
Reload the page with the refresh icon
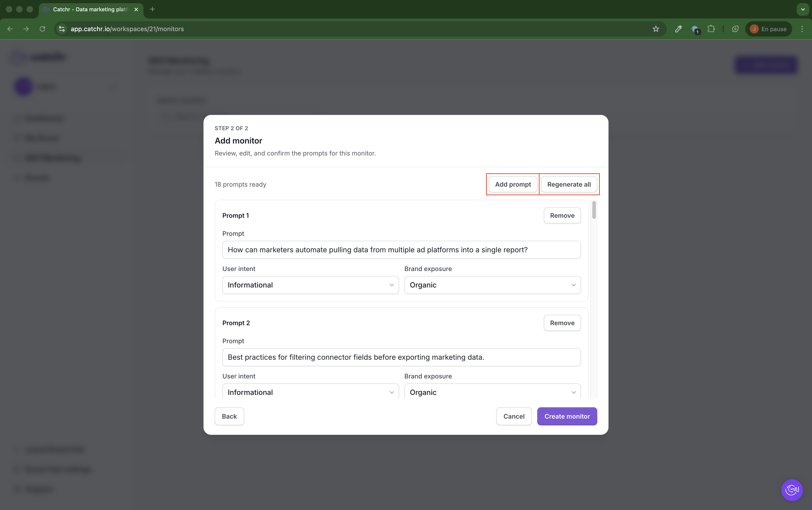coord(42,29)
